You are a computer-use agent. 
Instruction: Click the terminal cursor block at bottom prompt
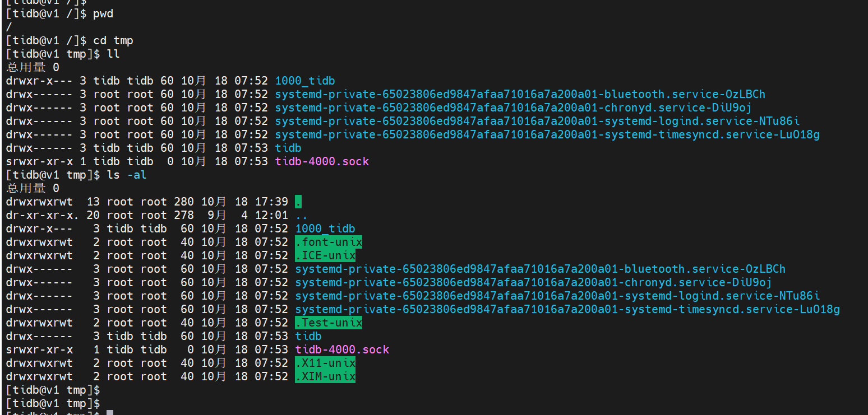(110, 412)
